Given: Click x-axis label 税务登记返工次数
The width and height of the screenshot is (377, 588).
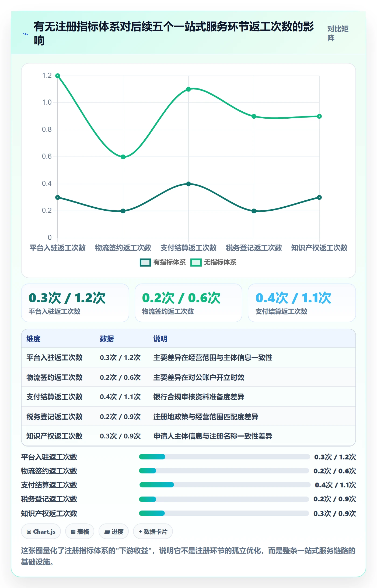Looking at the screenshot, I should click(254, 248).
